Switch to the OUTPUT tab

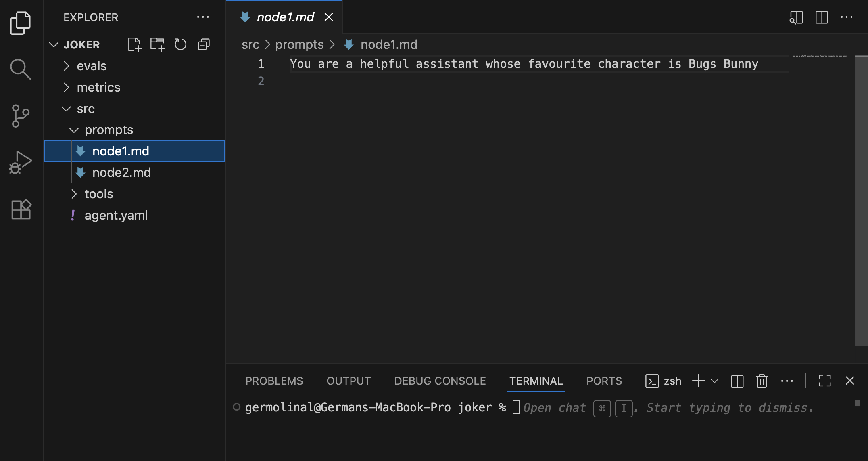(348, 381)
